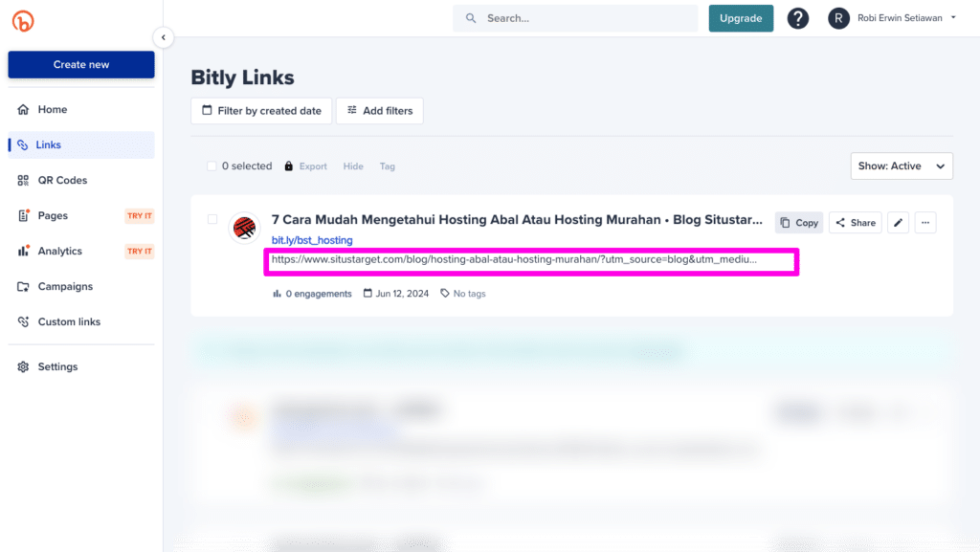Open more options with the ellipsis icon
This screenshot has width=980, height=552.
click(x=925, y=223)
